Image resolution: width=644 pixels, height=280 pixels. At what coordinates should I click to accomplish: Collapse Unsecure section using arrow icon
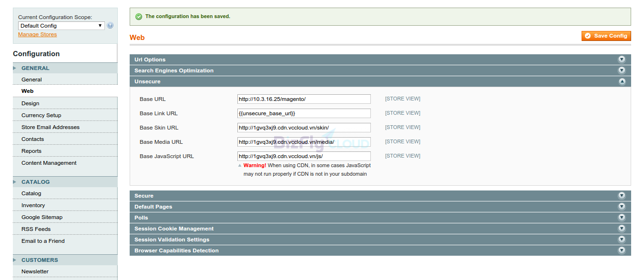(622, 81)
